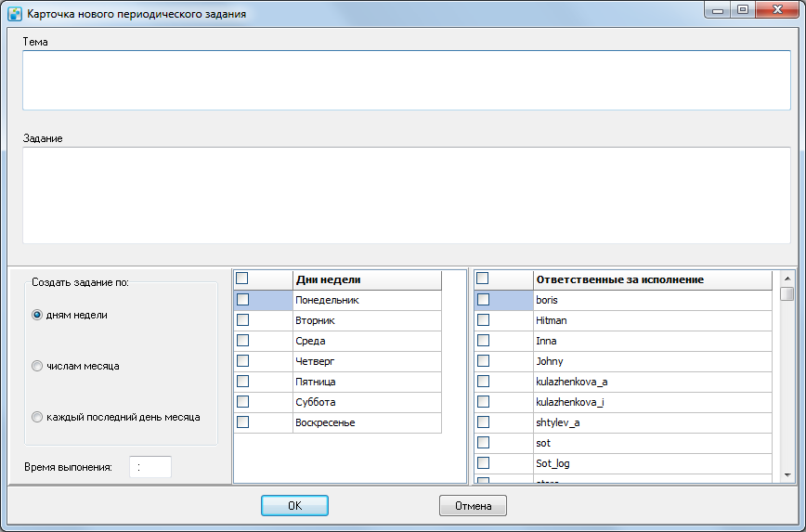This screenshot has height=532, width=806.
Task: Check the Понедельник checkbox
Action: pos(242,300)
